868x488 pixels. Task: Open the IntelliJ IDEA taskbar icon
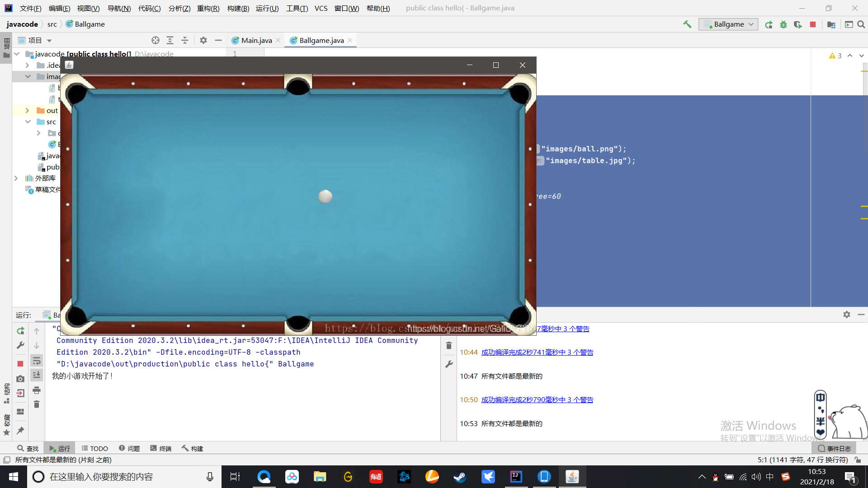point(516,477)
